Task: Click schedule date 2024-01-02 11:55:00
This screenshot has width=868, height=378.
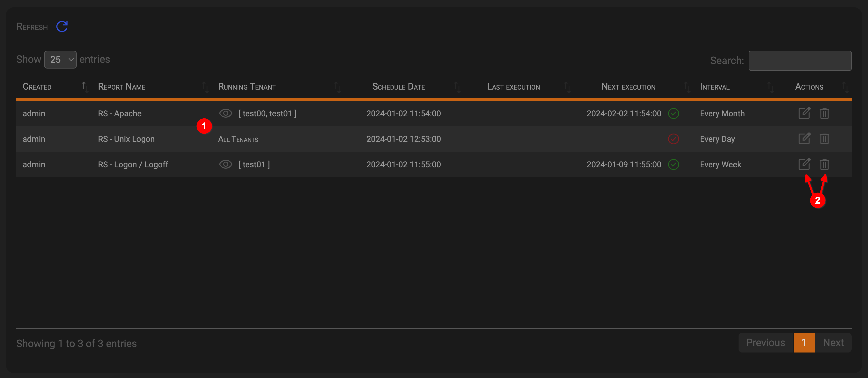Action: tap(403, 164)
